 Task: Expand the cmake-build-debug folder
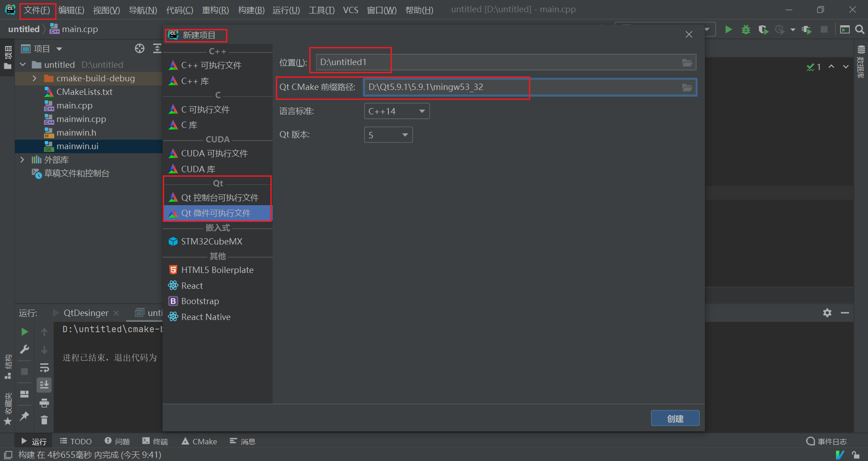[x=34, y=78]
